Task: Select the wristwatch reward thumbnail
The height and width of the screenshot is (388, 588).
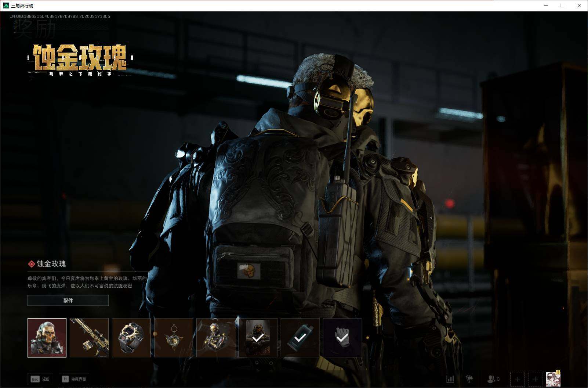Action: [x=131, y=338]
